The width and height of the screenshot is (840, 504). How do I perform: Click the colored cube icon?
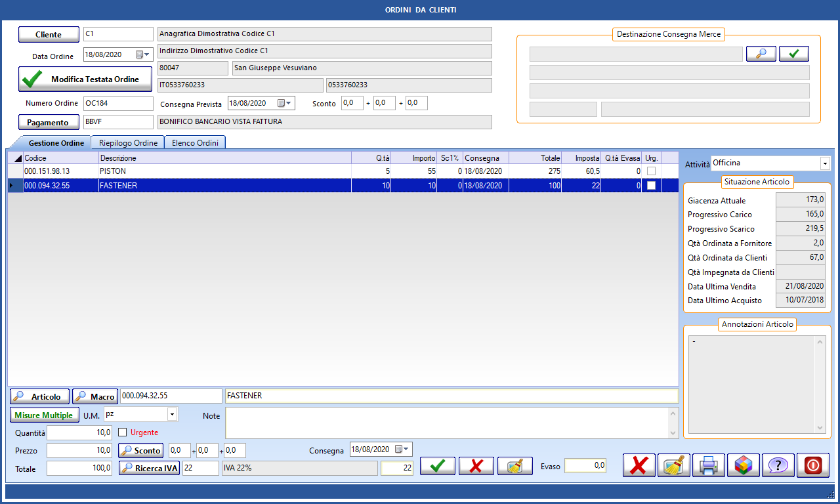click(743, 465)
